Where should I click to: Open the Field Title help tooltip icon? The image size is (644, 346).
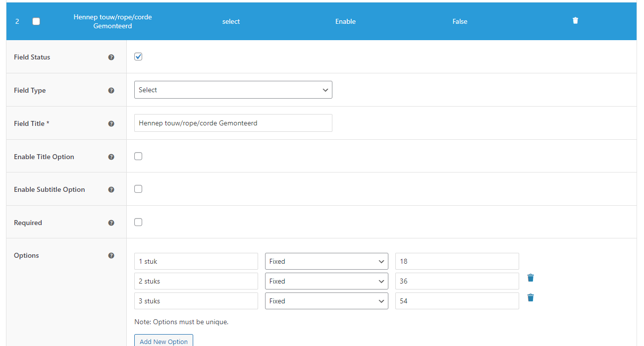tap(111, 124)
